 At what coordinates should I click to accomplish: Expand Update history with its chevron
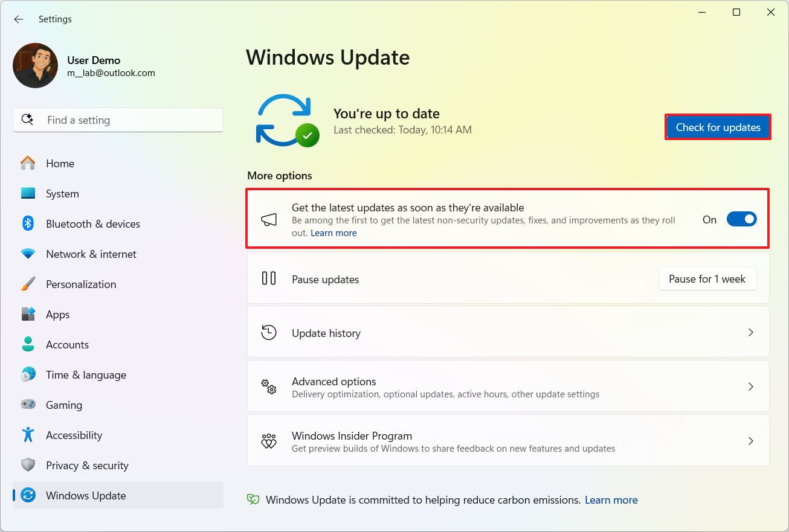[x=751, y=333]
